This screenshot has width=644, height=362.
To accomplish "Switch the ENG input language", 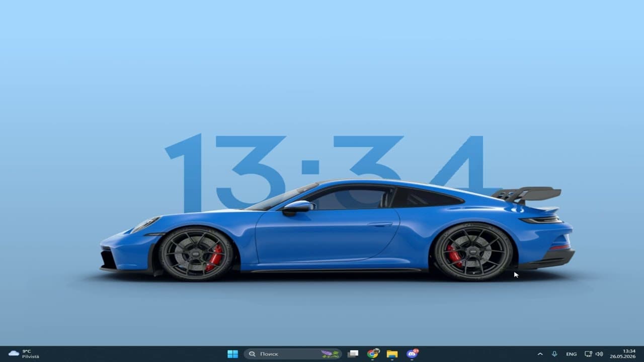I will [x=572, y=354].
